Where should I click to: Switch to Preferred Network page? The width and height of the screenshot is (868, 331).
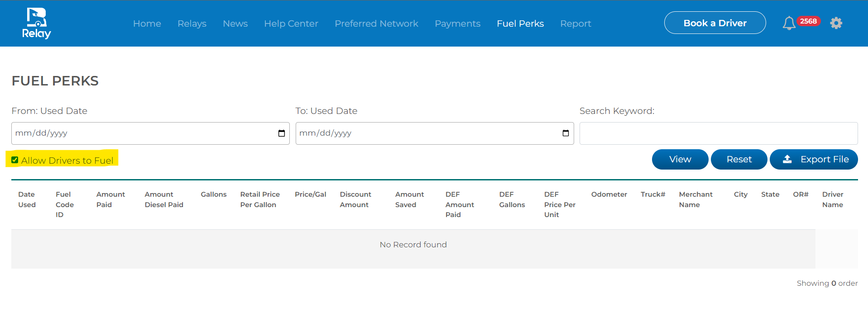(x=376, y=24)
